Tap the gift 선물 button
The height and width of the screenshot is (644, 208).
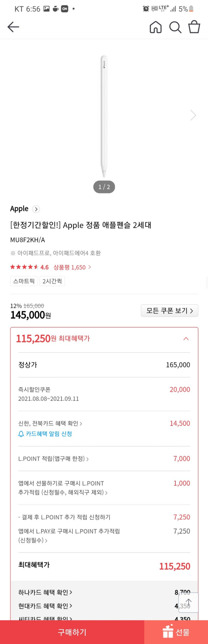pos(176,632)
